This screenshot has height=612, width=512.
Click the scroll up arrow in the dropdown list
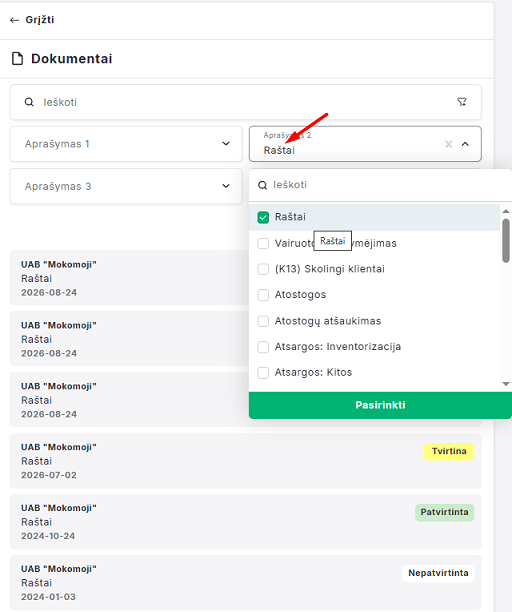tap(506, 211)
